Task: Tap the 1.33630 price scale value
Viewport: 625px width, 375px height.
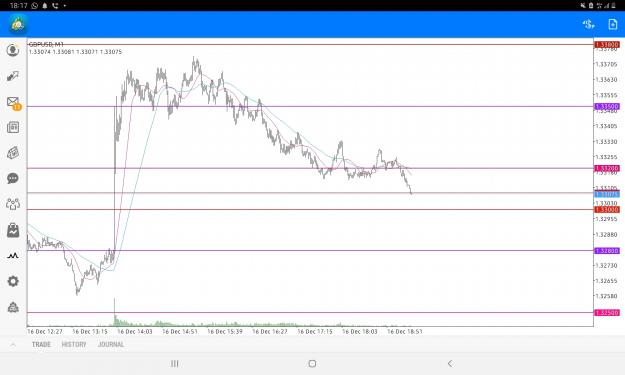Action: coord(606,80)
